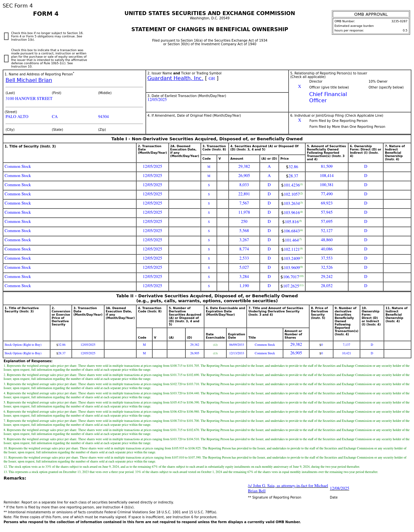The image size is (414, 532).
Task: Click the GH ticker symbol link
Action: (212, 79)
